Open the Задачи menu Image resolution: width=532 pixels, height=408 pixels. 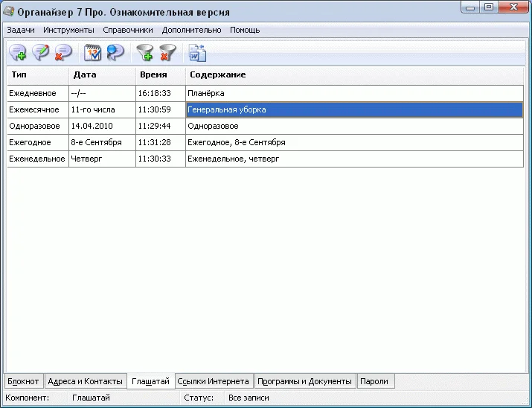click(21, 31)
